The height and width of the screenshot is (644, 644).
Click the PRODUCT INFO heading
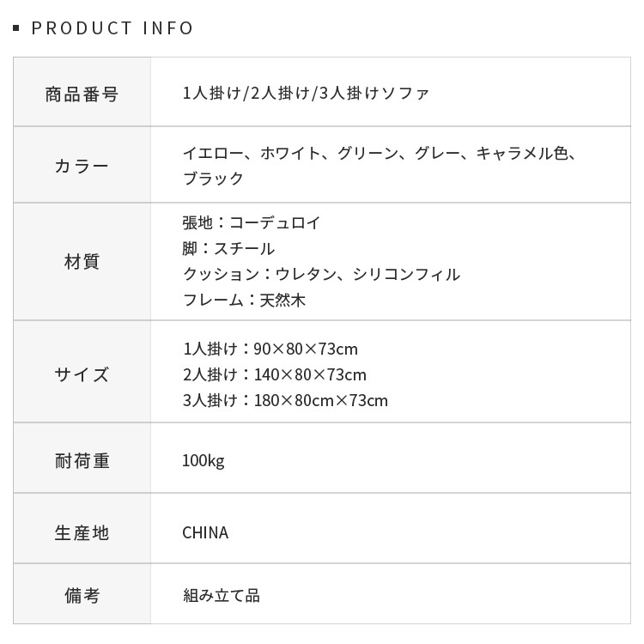[x=112, y=28]
